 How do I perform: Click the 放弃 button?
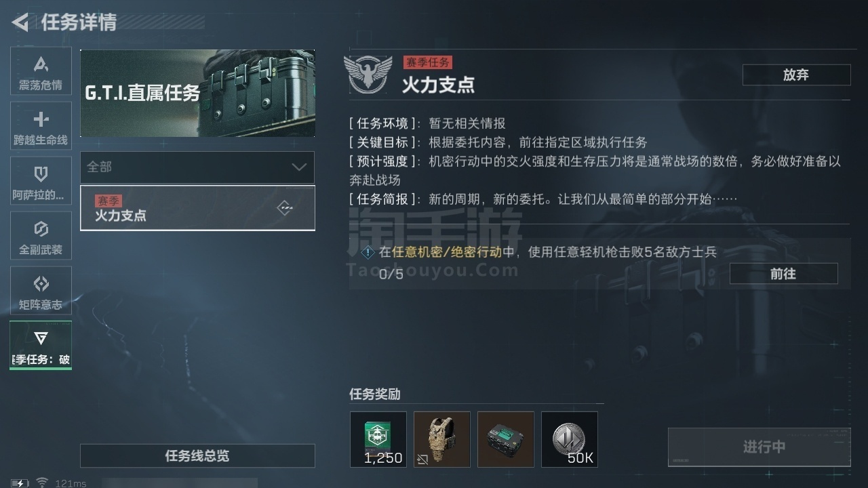coord(796,75)
